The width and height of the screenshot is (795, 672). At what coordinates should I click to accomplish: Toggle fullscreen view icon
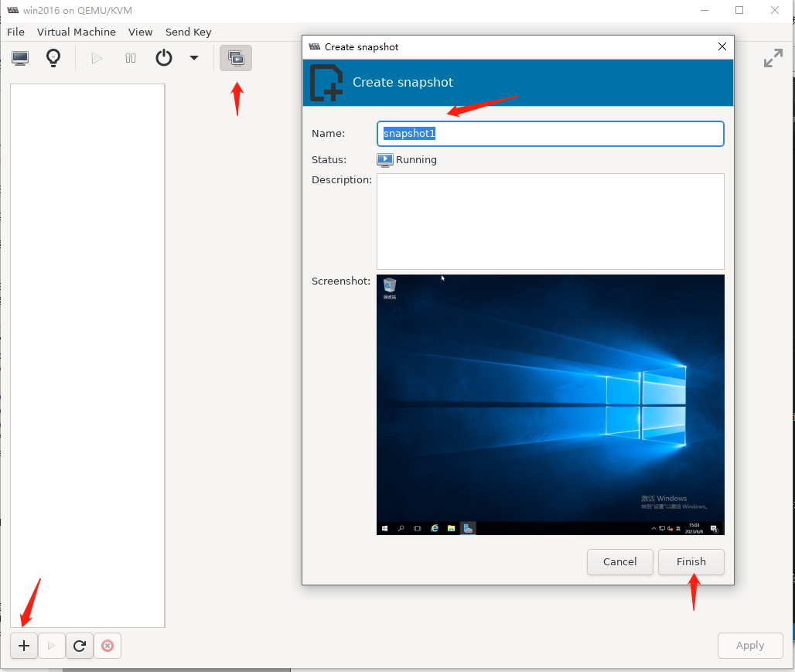[x=773, y=58]
